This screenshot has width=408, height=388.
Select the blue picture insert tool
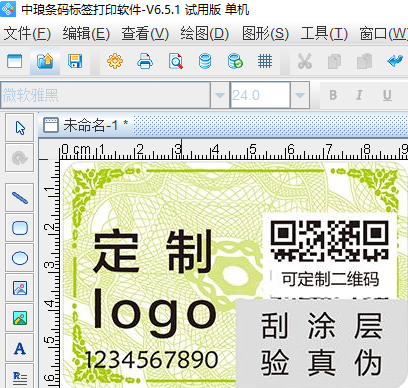pos(20,288)
